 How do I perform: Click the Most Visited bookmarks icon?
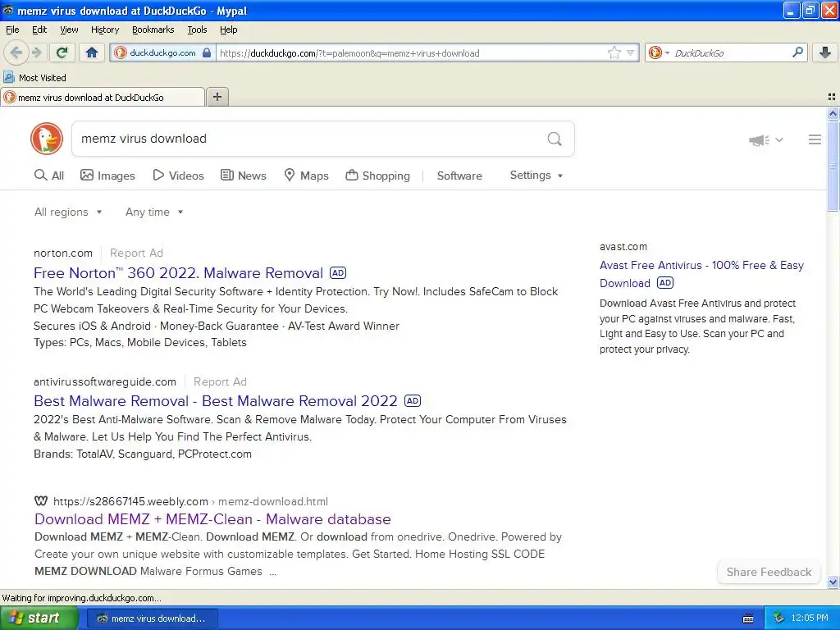click(9, 78)
